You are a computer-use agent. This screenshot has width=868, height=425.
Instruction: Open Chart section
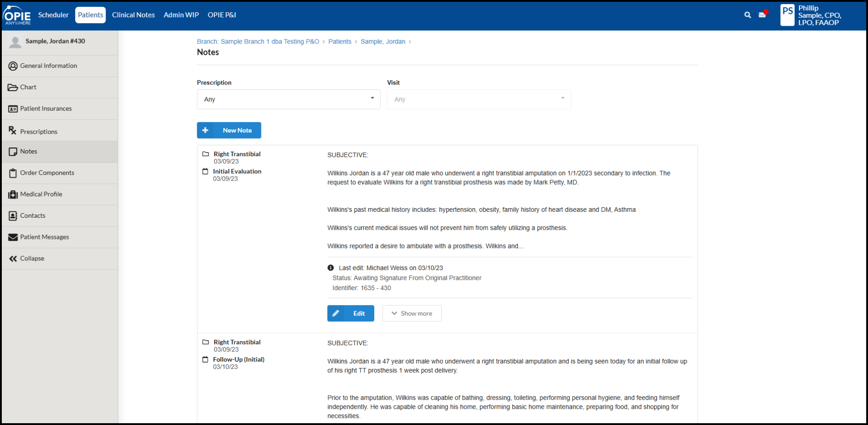click(60, 87)
